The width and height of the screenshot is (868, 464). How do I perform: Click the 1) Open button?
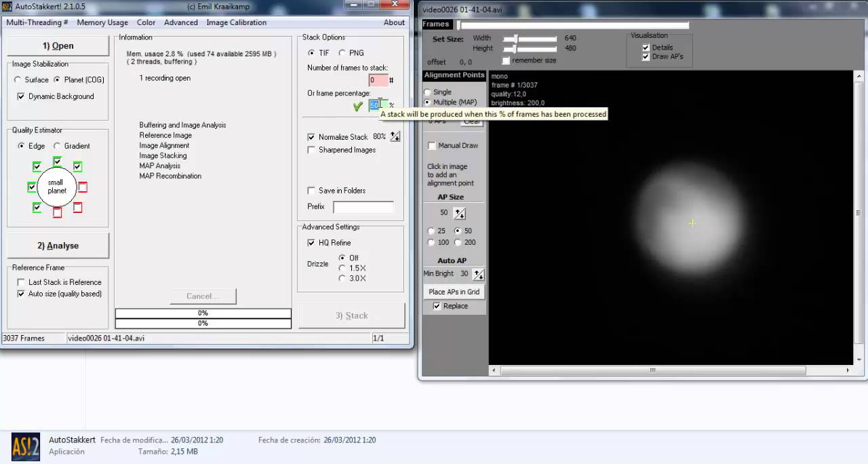(58, 45)
